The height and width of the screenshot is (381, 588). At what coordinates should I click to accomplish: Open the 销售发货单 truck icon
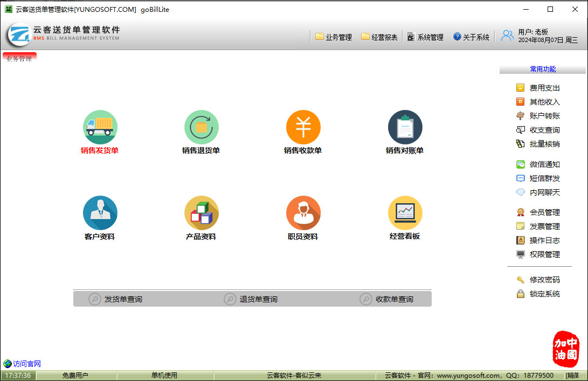(100, 127)
